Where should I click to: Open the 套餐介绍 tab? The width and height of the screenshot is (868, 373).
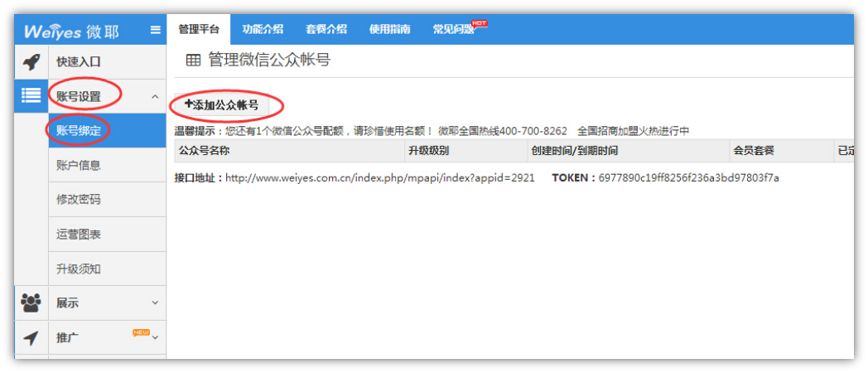point(326,29)
